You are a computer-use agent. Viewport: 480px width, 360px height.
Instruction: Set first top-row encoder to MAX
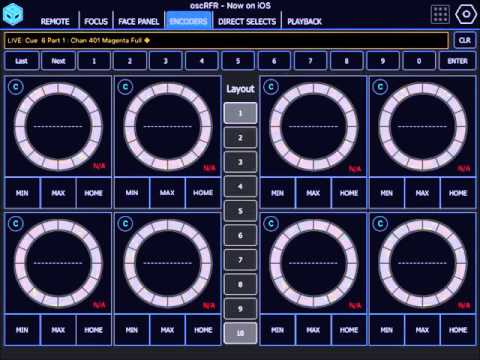[58, 193]
